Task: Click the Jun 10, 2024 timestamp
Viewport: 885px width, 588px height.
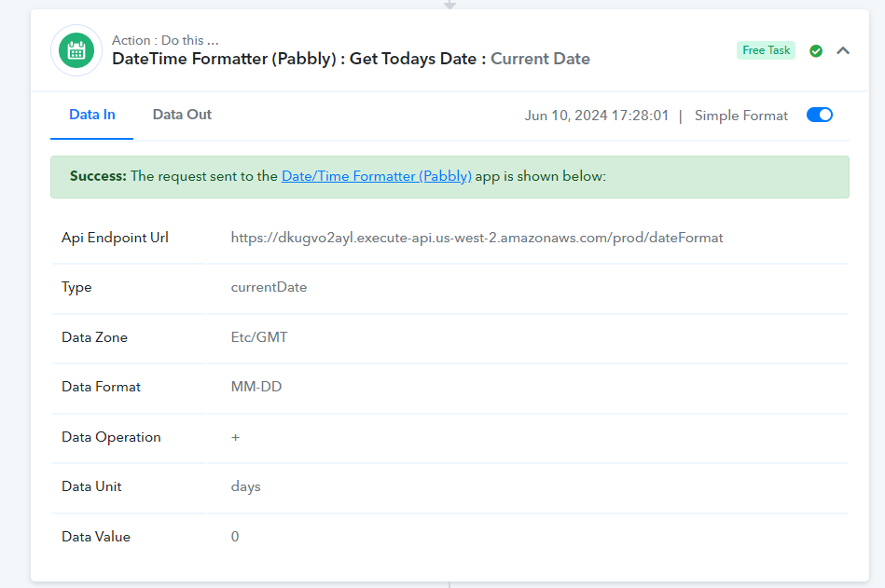Action: [x=597, y=116]
